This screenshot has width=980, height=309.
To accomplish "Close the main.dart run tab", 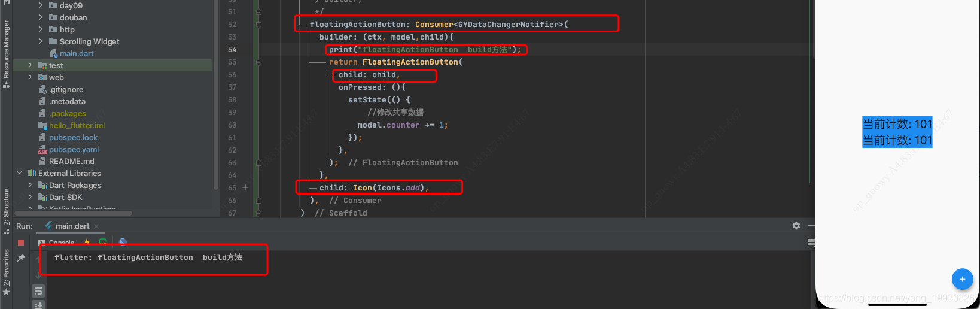I will 96,226.
